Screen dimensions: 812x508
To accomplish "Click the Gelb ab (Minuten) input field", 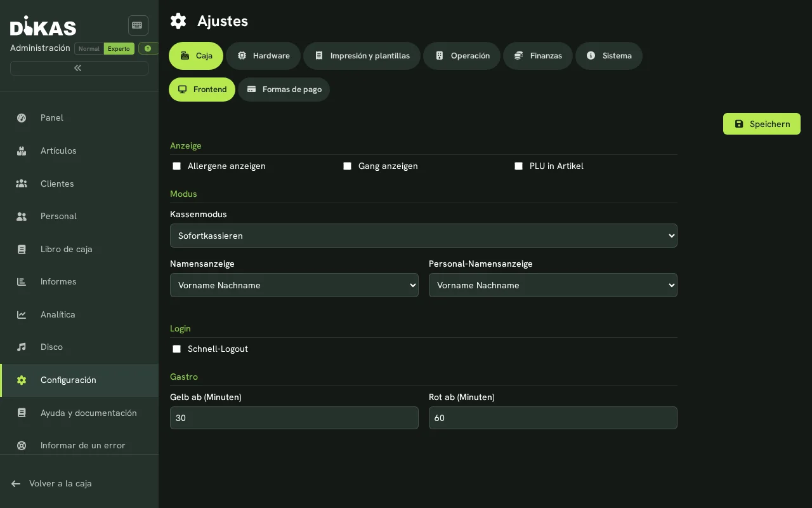I will click(x=294, y=418).
